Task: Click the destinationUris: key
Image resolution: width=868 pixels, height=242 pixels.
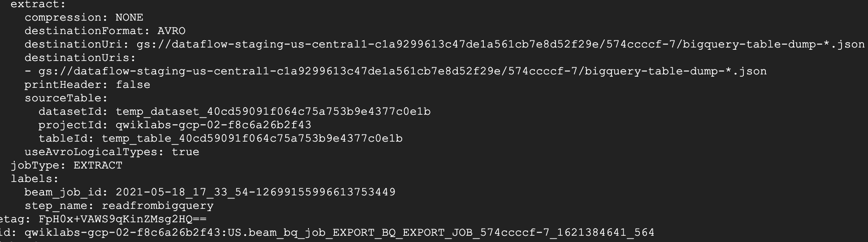Action: click(80, 58)
